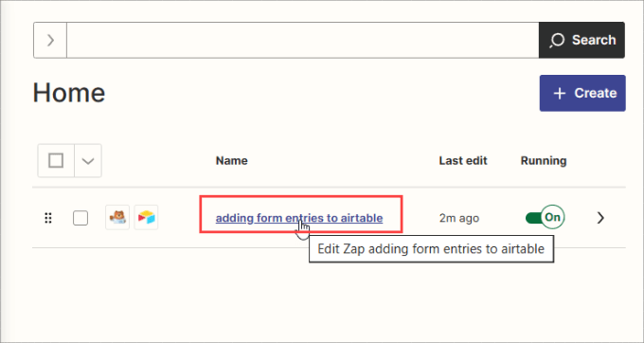Click the '2m ago' last edit value

(x=459, y=218)
